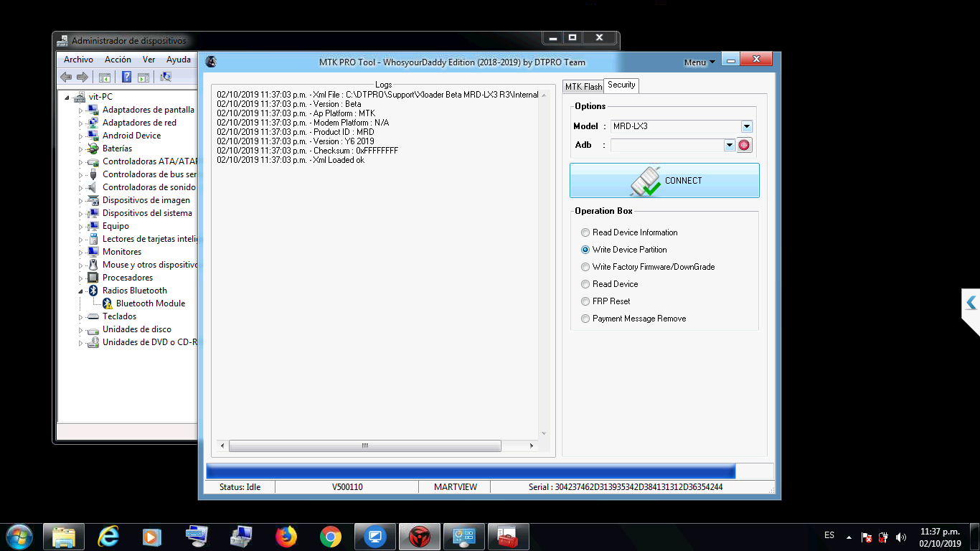
Task: Expand Android Device node
Action: coord(81,136)
